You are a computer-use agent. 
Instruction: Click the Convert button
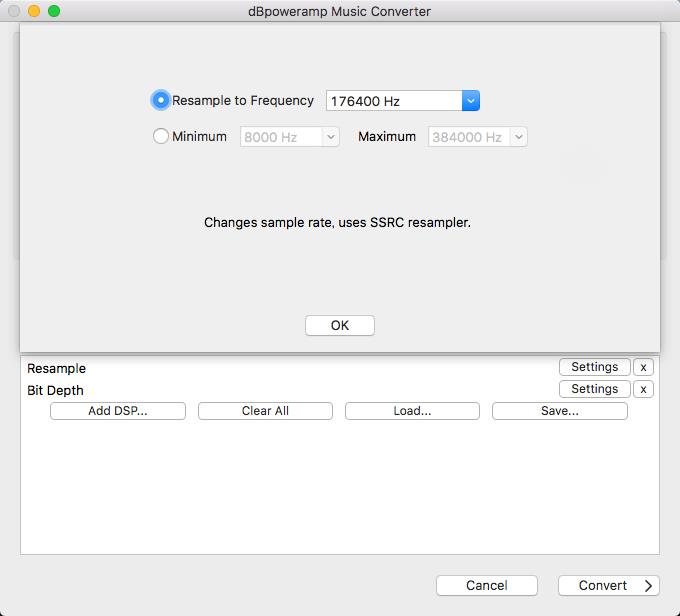[608, 585]
